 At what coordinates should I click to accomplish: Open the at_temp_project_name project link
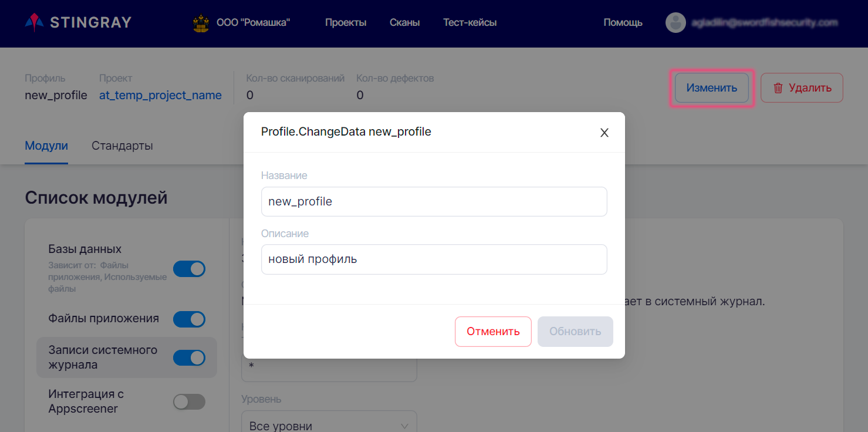[160, 95]
